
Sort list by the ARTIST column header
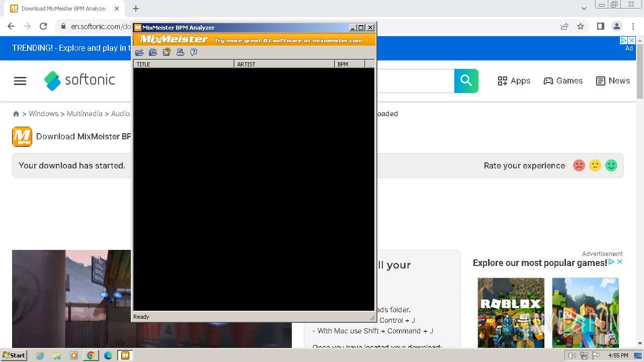tap(284, 64)
